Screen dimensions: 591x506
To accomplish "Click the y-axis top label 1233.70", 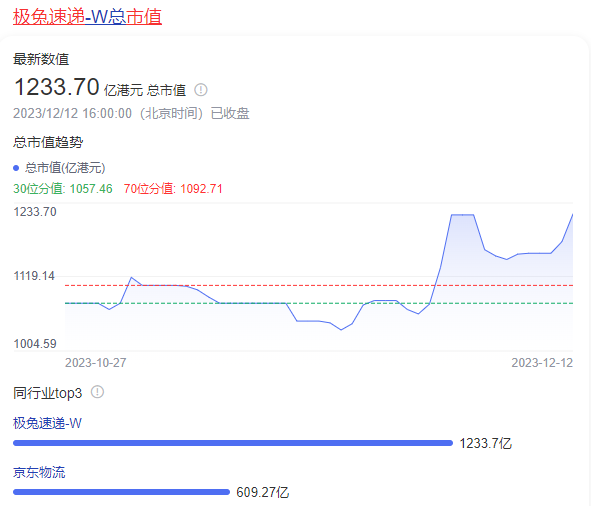I will coord(35,212).
